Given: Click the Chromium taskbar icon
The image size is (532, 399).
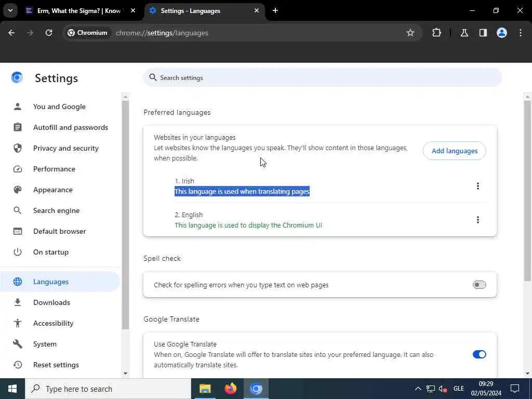Looking at the screenshot, I should coord(256,389).
